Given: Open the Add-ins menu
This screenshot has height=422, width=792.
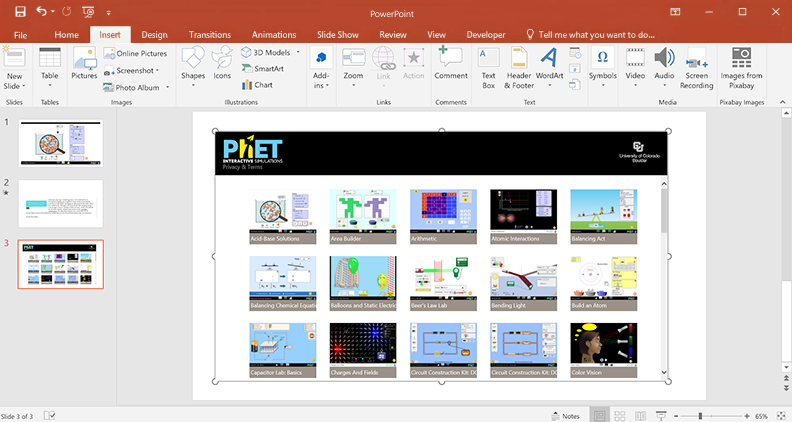Looking at the screenshot, I should (x=321, y=68).
